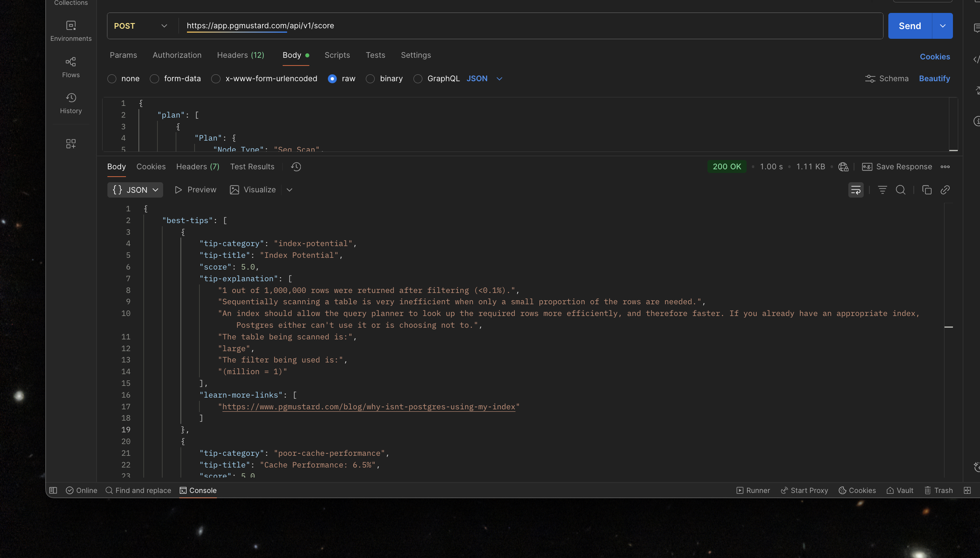Open the Test Results response tab

252,166
